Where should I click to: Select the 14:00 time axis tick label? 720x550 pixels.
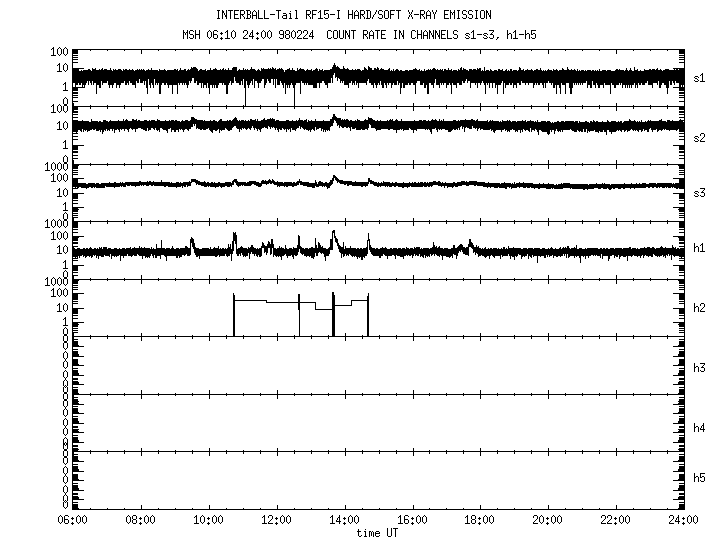344,520
